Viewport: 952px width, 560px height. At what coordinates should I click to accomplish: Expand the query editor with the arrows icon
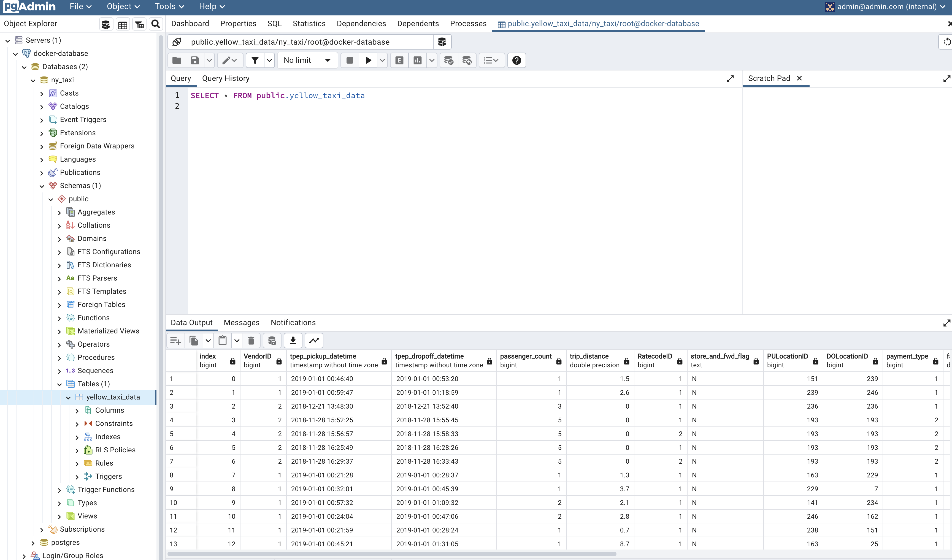click(x=730, y=78)
